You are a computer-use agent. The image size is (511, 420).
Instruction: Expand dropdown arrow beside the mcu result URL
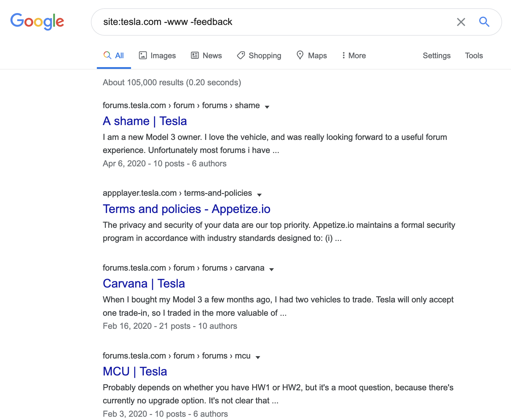[258, 357]
